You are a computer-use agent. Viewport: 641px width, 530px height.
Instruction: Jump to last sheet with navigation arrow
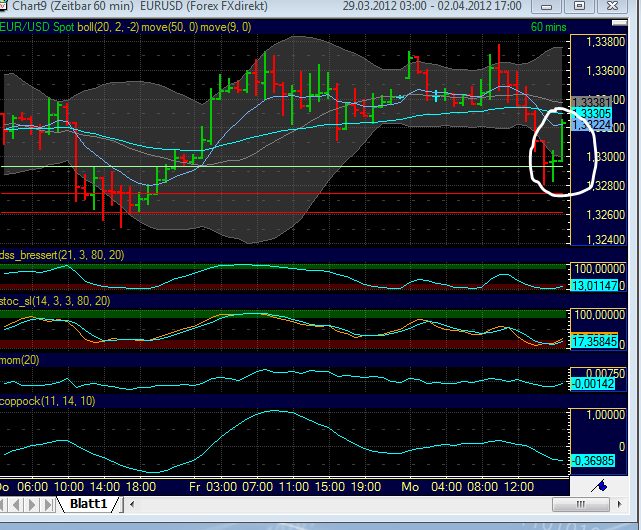click(48, 505)
